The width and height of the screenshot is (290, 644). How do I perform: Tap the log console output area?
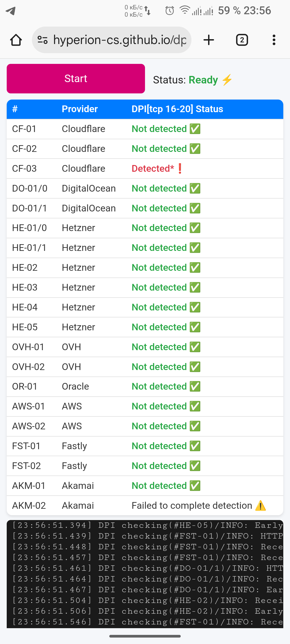(x=145, y=574)
